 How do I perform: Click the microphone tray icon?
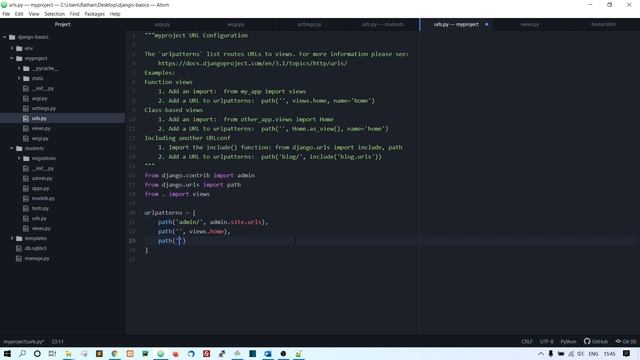click(x=551, y=353)
